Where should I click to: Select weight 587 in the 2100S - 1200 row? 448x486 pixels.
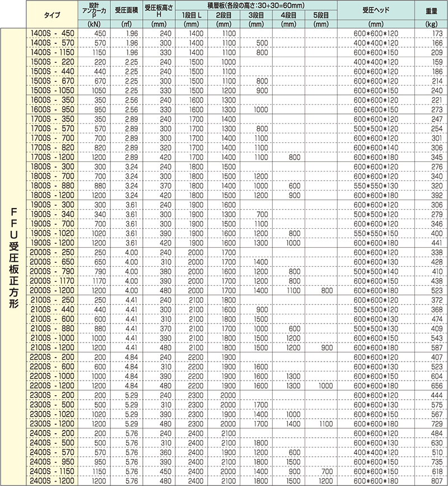[437, 348]
